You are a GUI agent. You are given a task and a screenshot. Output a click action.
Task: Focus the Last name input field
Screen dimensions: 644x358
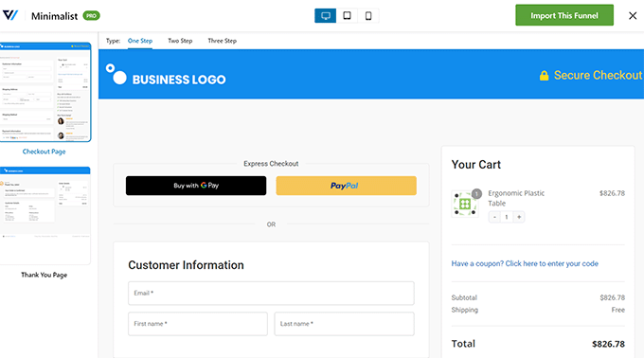point(344,324)
